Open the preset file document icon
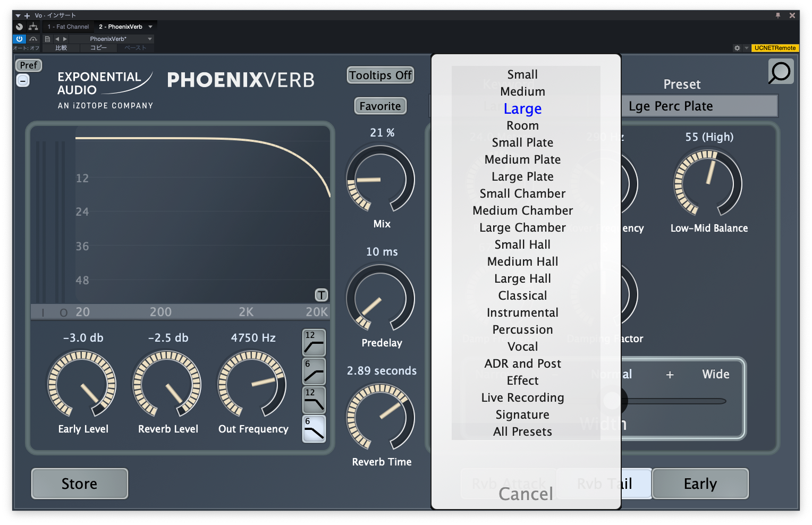This screenshot has height=525, width=812. point(47,39)
